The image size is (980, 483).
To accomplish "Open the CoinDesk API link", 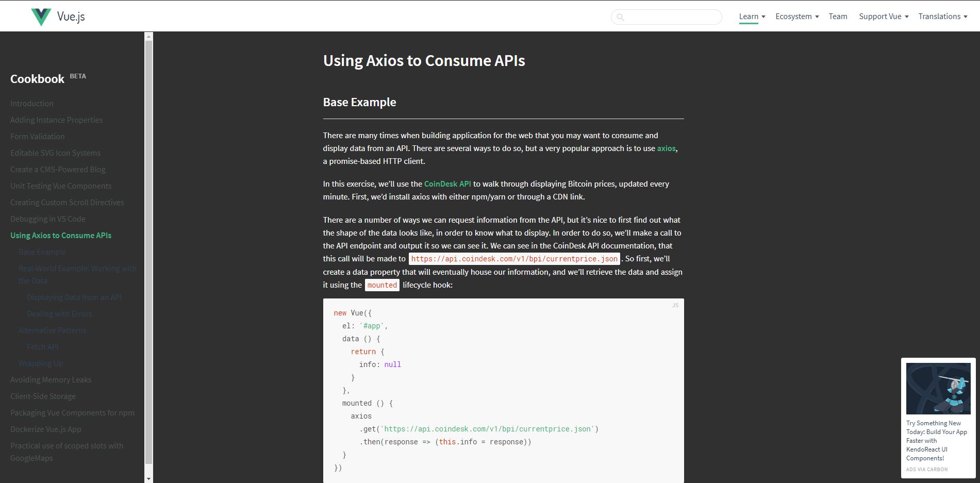I will 447,184.
